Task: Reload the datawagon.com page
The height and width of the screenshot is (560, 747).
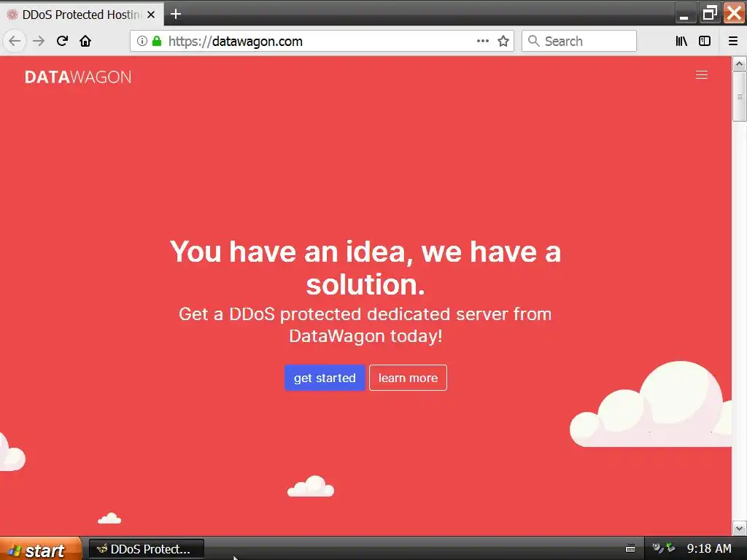Action: (x=62, y=41)
